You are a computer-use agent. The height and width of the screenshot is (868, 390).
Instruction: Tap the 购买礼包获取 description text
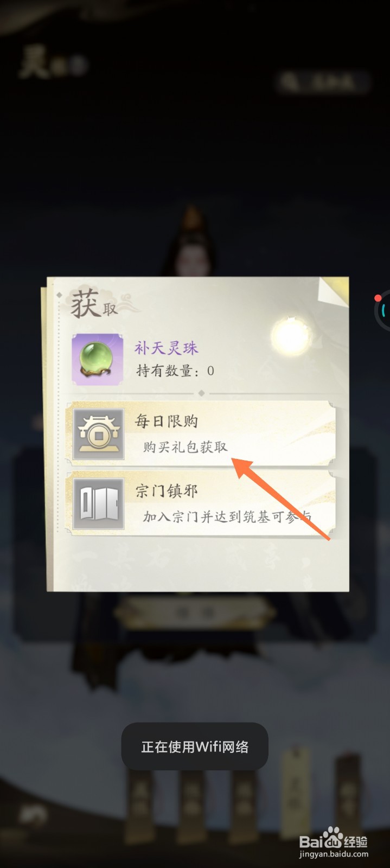[186, 447]
